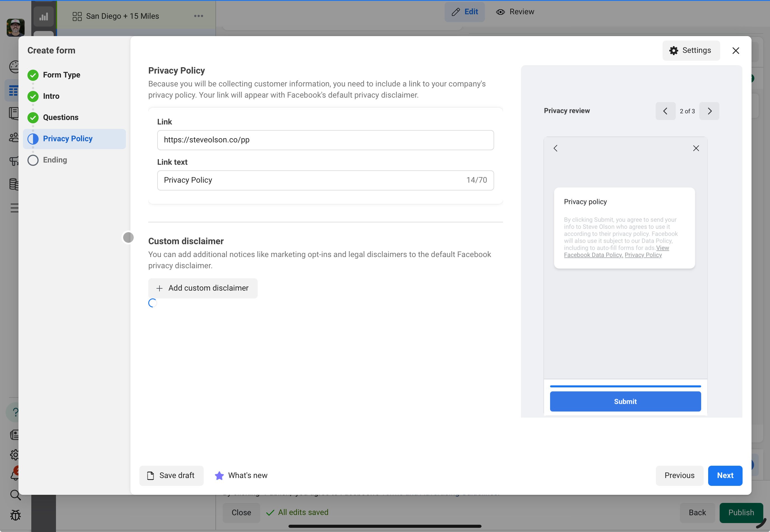
Task: Switch to Review tab
Action: [515, 12]
